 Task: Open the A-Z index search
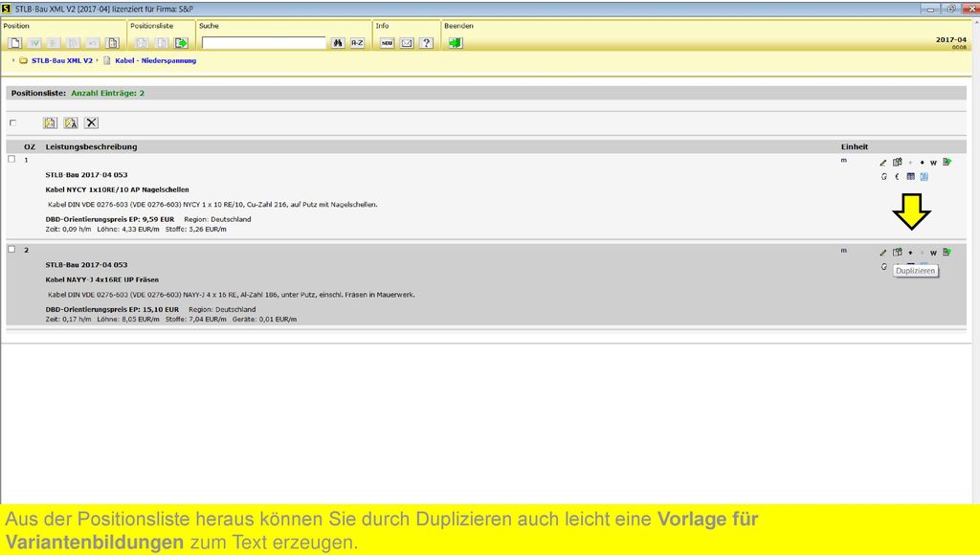pos(358,43)
